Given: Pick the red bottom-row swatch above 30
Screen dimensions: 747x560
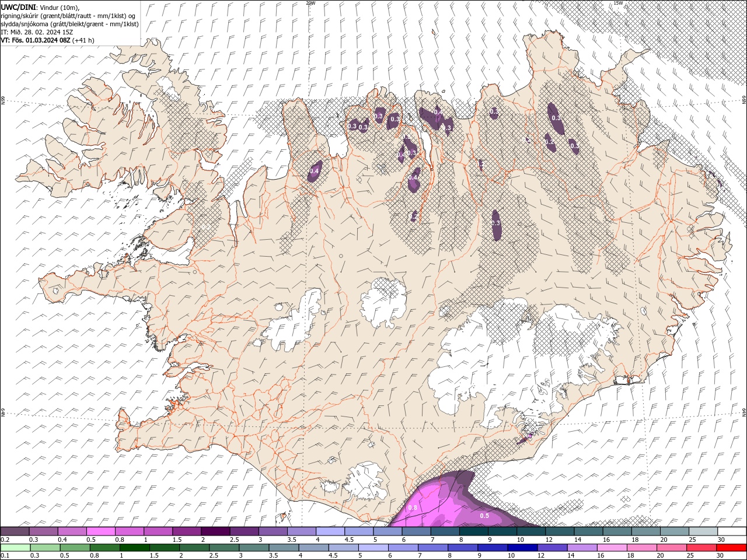Looking at the screenshot, I should 731,548.
